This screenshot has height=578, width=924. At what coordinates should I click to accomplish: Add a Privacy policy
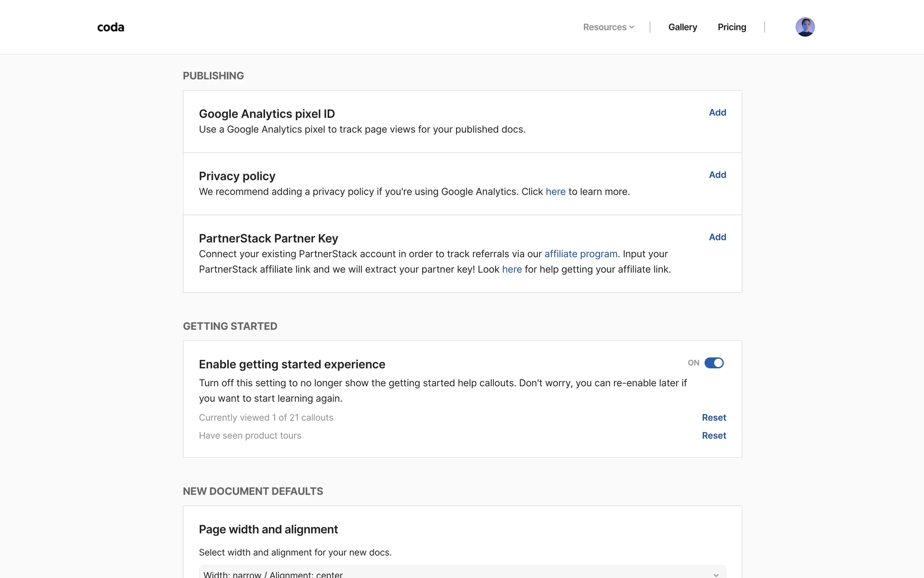[x=717, y=175]
